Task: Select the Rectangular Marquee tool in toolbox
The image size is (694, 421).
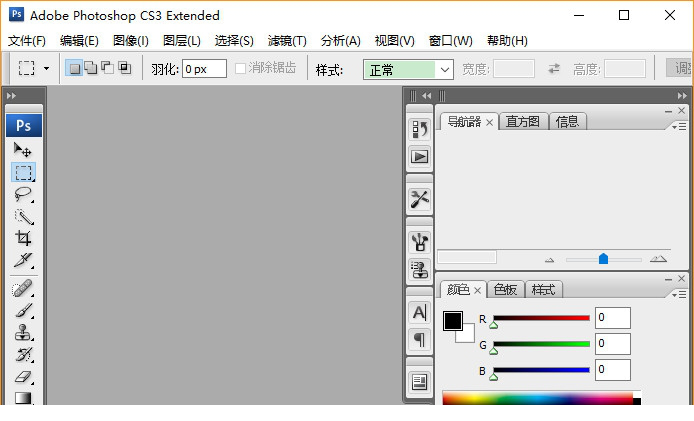Action: coord(23,172)
